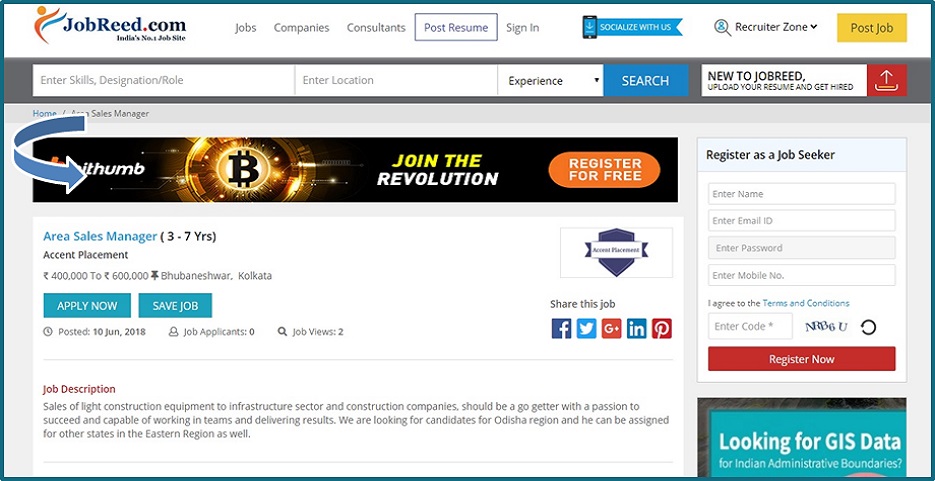Click the person icon beside Job Applicants
This screenshot has width=935, height=481.
click(x=174, y=331)
